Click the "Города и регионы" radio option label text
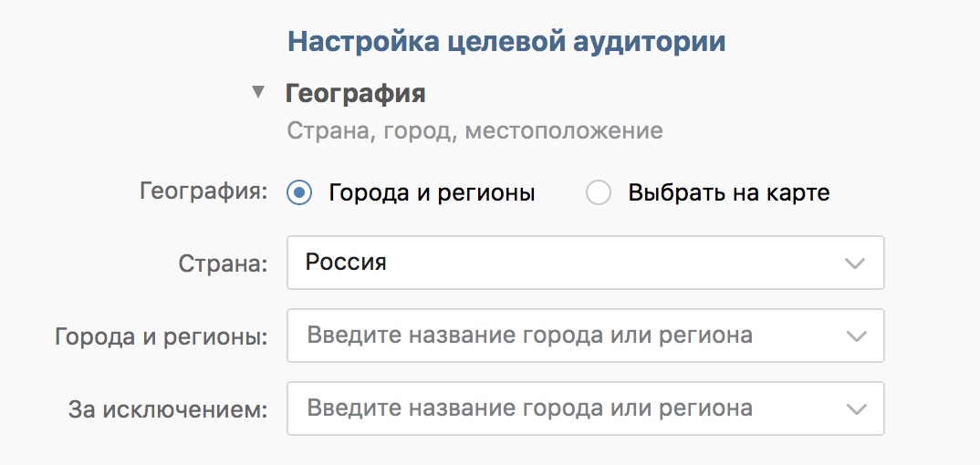The image size is (980, 465). point(432,193)
